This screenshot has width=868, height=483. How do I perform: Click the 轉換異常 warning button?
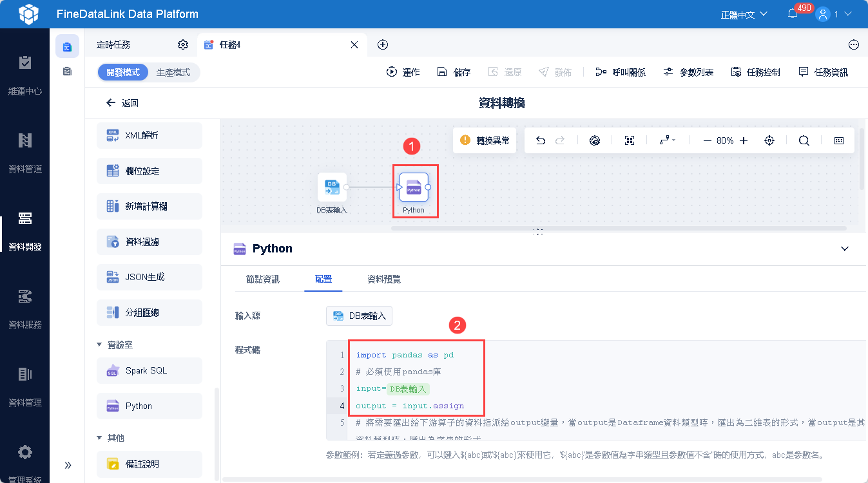pos(485,140)
